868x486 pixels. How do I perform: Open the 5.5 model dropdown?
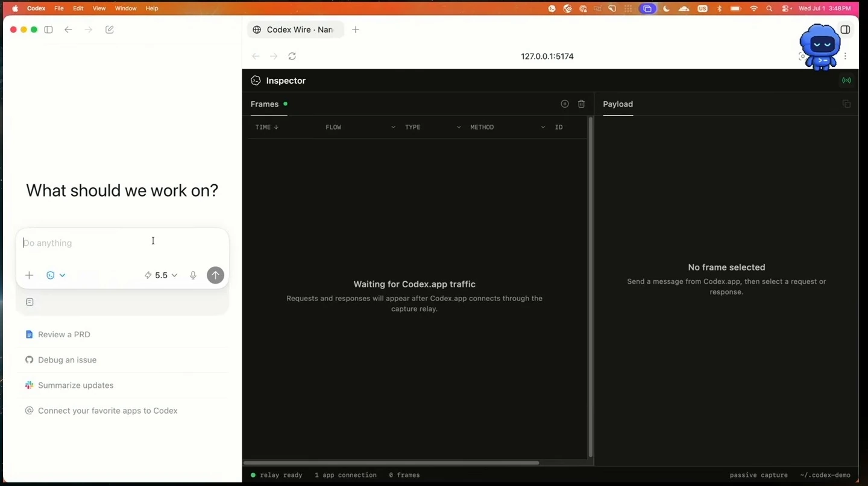pyautogui.click(x=161, y=275)
